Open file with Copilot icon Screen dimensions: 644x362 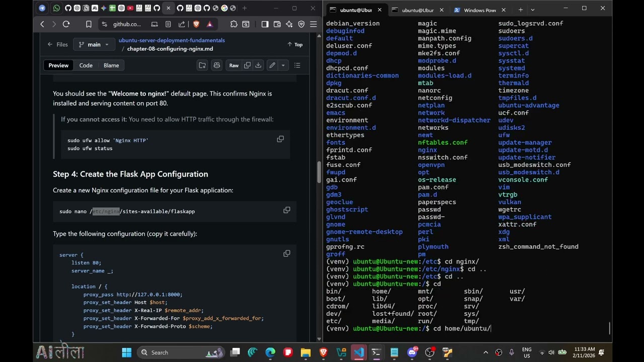[217, 65]
